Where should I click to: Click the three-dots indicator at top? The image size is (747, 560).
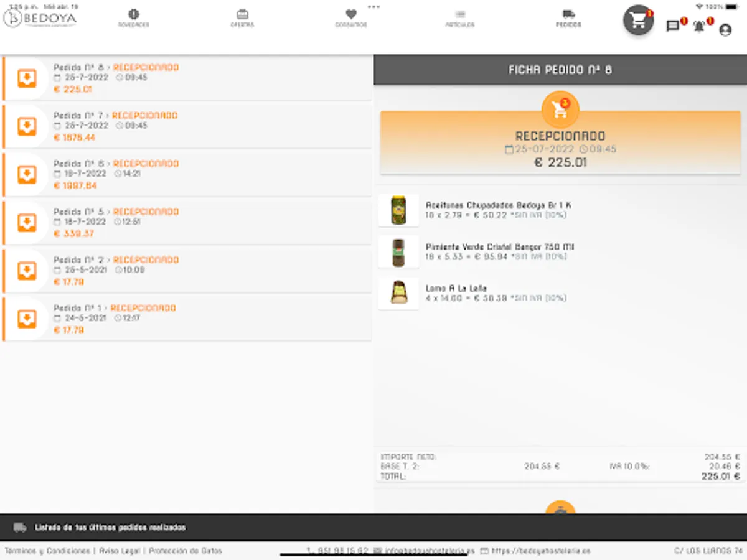click(x=374, y=7)
